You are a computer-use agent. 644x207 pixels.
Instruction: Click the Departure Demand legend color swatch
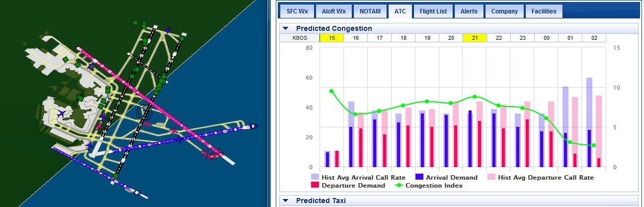coord(315,186)
